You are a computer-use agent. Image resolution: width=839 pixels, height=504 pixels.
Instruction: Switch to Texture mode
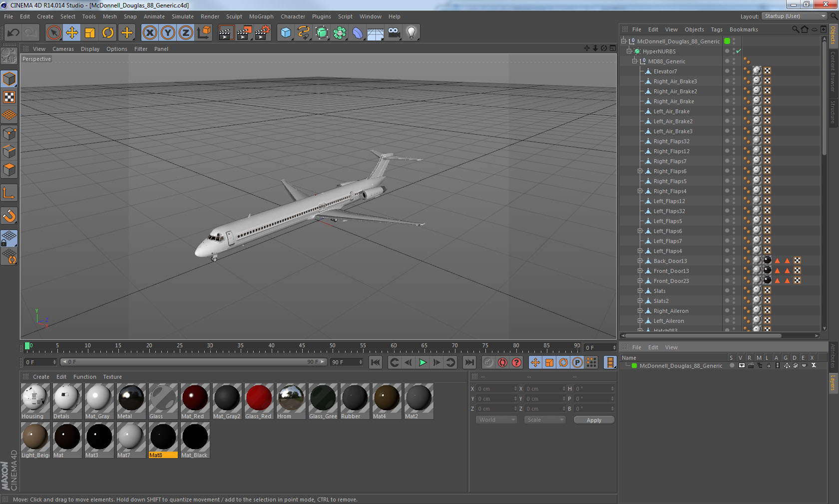pyautogui.click(x=9, y=97)
